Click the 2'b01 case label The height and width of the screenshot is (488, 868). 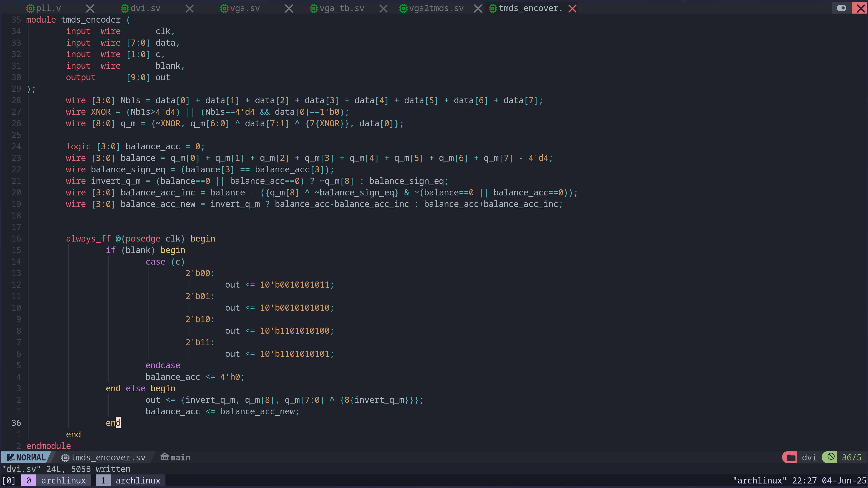point(200,296)
